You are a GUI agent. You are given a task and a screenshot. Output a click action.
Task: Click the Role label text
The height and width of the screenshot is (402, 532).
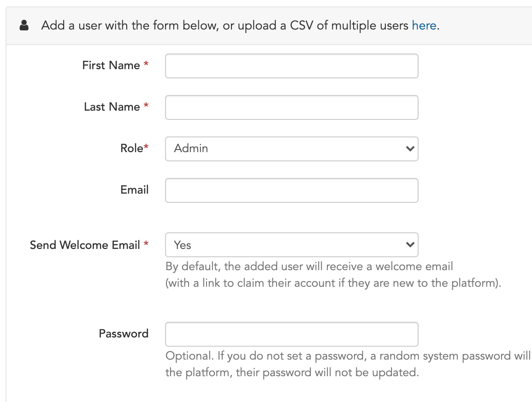click(132, 148)
